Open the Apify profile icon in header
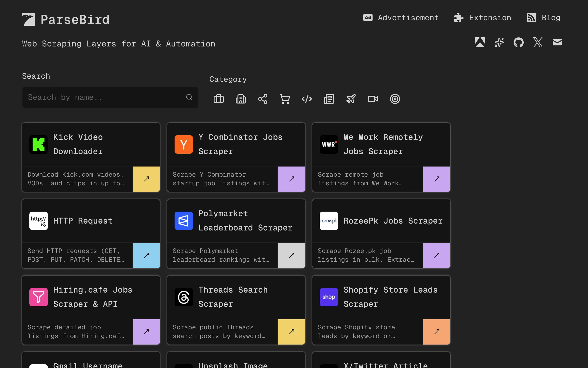Image resolution: width=588 pixels, height=368 pixels. point(480,42)
